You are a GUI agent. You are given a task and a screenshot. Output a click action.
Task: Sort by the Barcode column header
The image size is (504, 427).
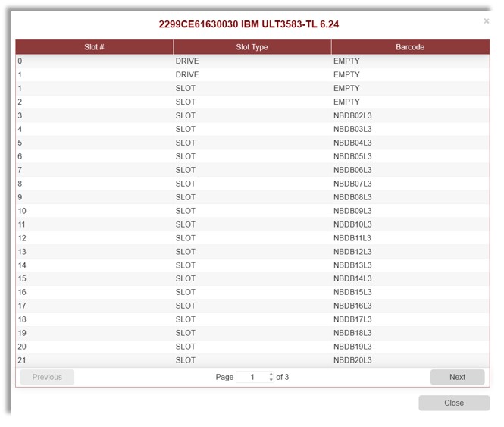[x=410, y=47]
